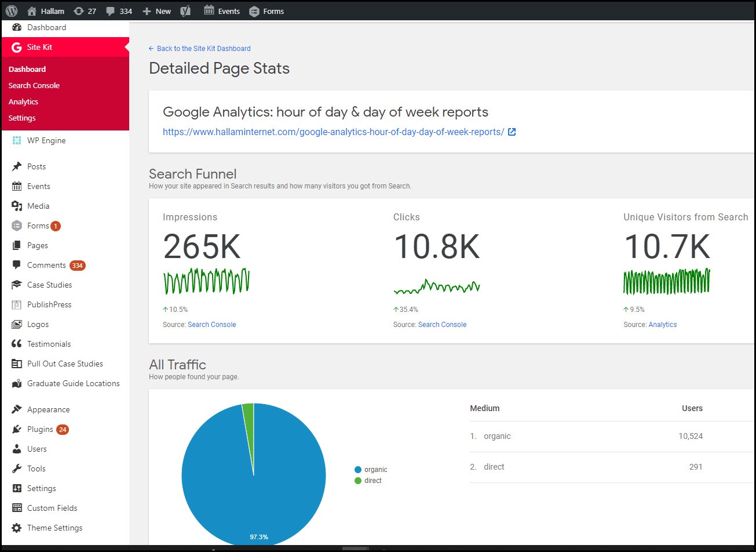
Task: Open the Events calendar icon in admin bar
Action: coord(209,10)
